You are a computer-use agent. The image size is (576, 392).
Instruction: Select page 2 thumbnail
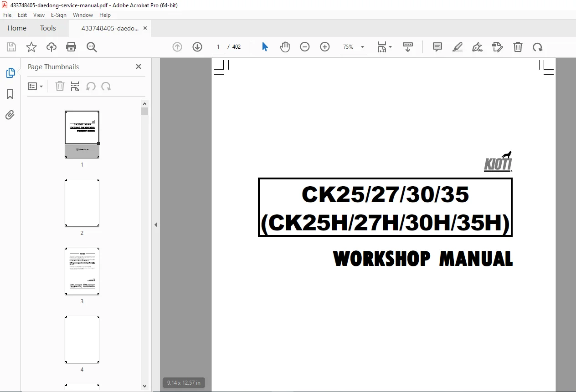(x=82, y=203)
